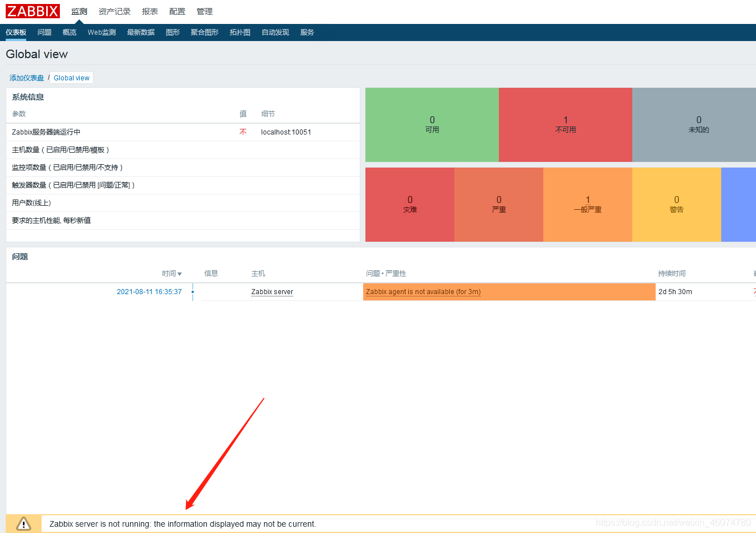Open the 拓扑图 submenu tab
Image resolution: width=756 pixels, height=533 pixels.
pos(240,32)
